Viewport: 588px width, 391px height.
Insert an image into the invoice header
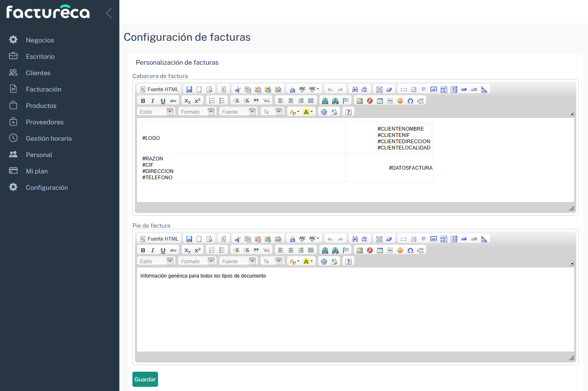click(x=359, y=100)
